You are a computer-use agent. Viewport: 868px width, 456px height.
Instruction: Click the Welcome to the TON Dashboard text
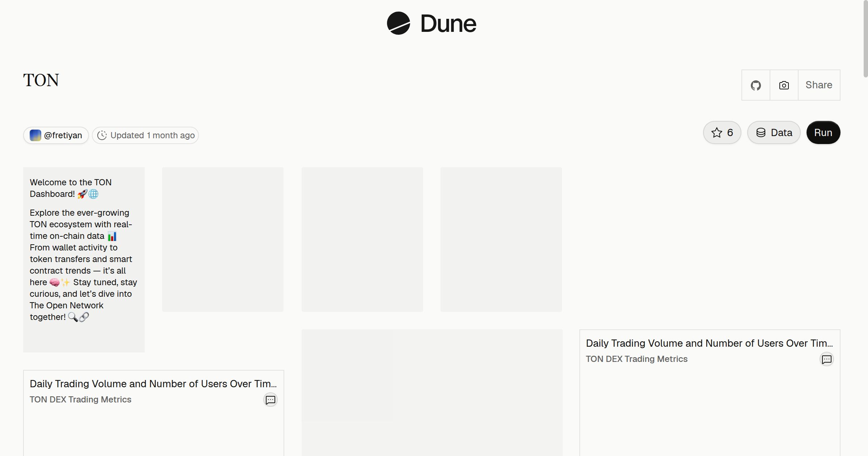tap(71, 188)
